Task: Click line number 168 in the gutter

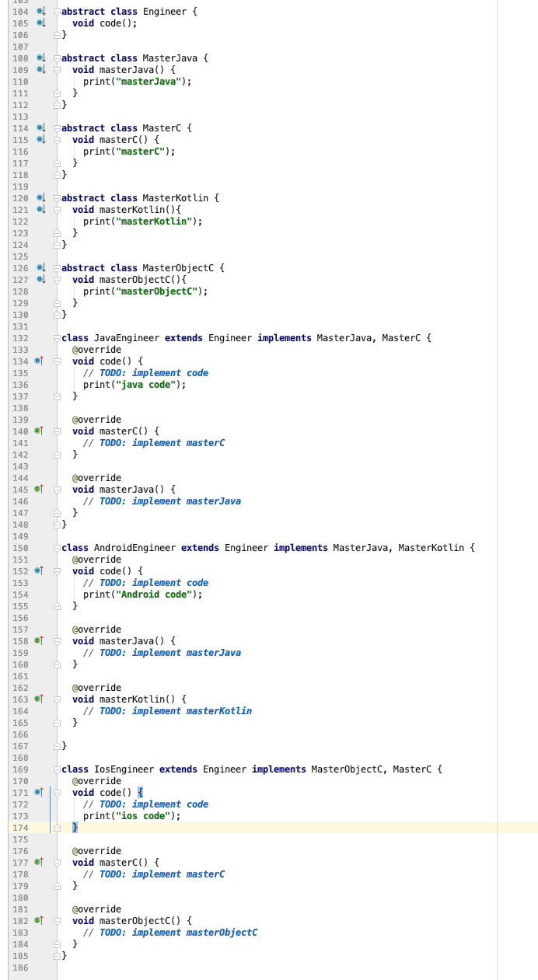Action: click(x=21, y=758)
